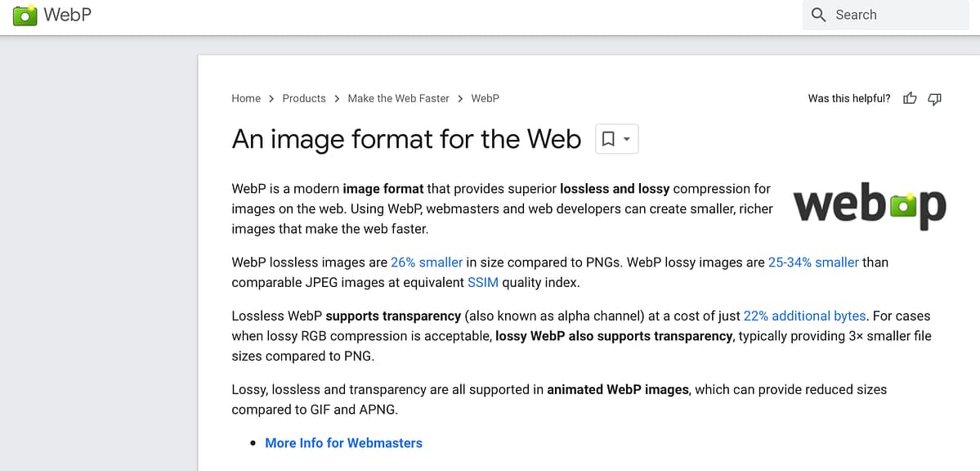
Task: Click the bookmark icon next to page title
Action: coord(608,138)
